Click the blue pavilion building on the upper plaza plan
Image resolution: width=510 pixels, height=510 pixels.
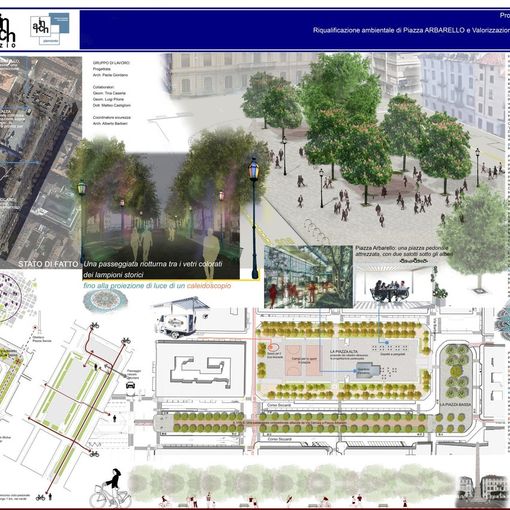(x=368, y=371)
